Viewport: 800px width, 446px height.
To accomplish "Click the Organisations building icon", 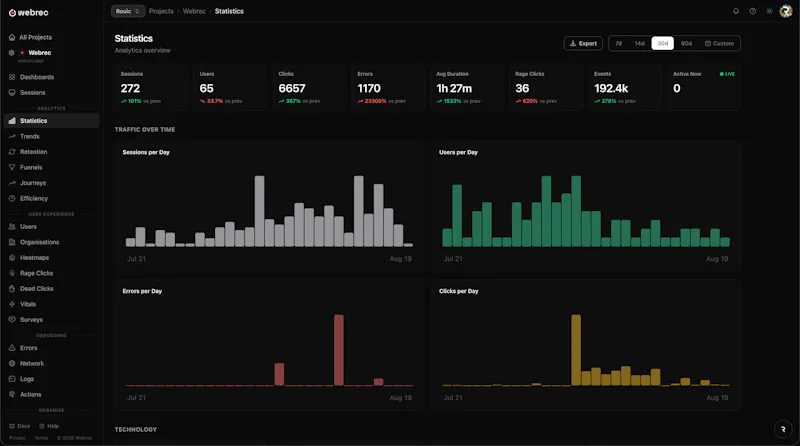I will [12, 242].
